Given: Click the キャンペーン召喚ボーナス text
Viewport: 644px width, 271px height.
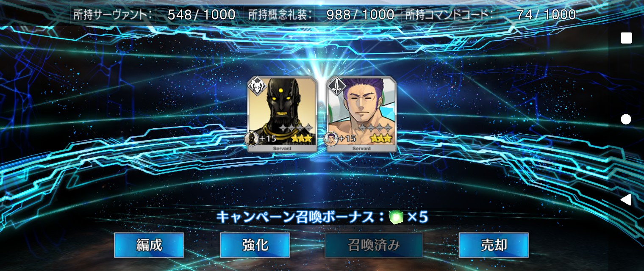Looking at the screenshot, I should (x=300, y=217).
